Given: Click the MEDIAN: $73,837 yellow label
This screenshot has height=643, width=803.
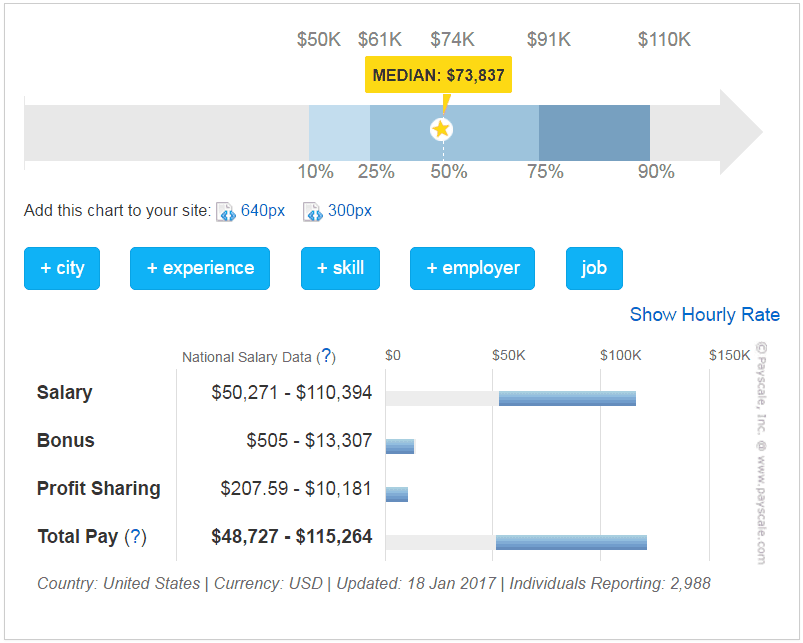Looking at the screenshot, I should [x=438, y=75].
